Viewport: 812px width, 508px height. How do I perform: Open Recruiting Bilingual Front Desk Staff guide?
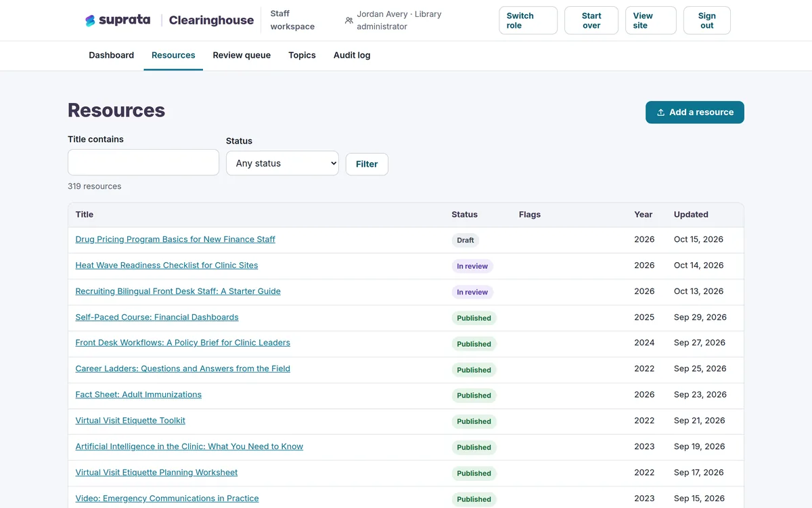pyautogui.click(x=178, y=291)
